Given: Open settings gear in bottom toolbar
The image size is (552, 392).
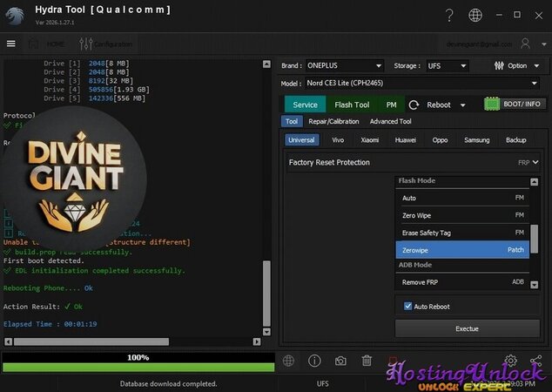Looking at the screenshot, I should (511, 361).
